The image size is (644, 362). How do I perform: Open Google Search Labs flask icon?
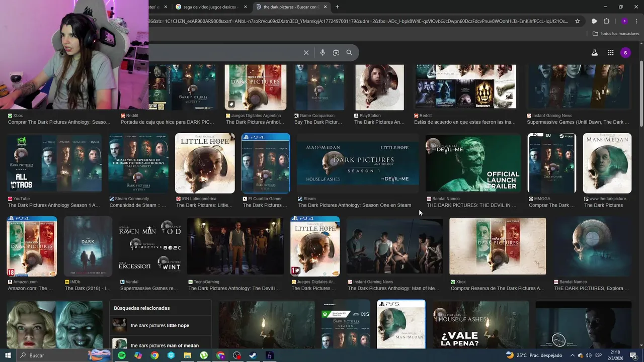594,53
